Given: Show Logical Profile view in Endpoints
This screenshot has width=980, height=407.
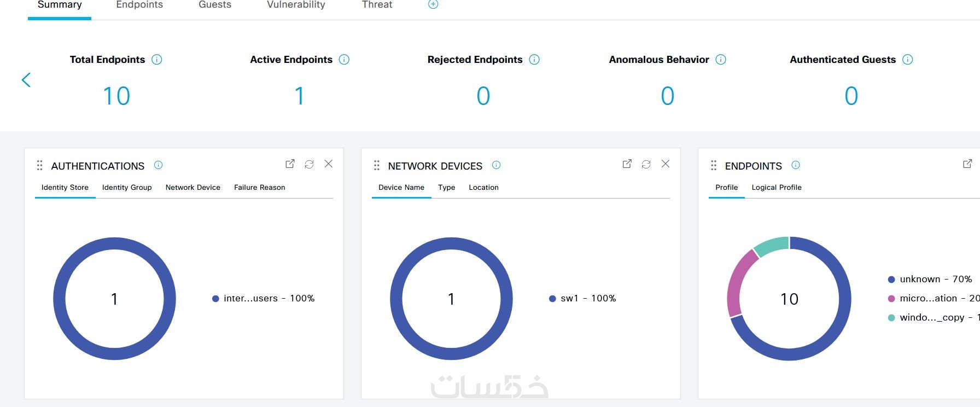Looking at the screenshot, I should click(777, 187).
